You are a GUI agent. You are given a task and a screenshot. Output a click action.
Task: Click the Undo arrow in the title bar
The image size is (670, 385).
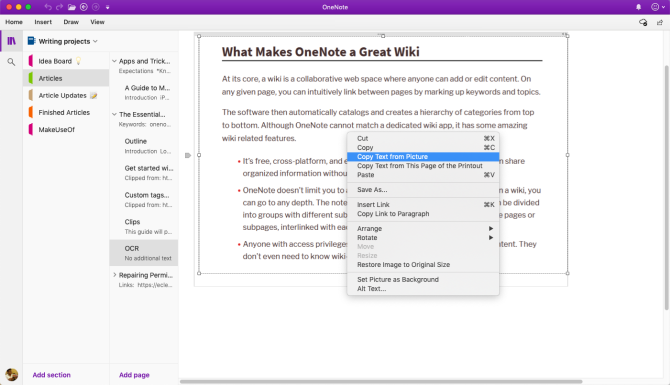pyautogui.click(x=47, y=7)
